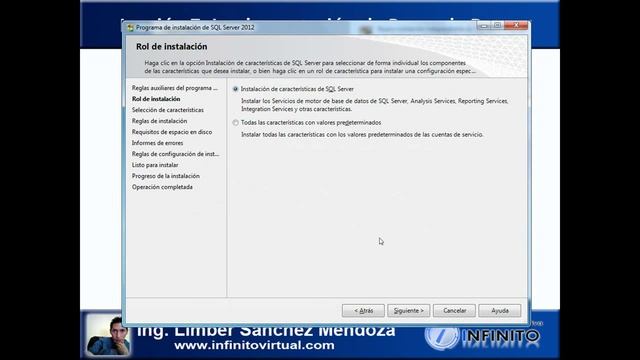This screenshot has height=360, width=640.
Task: Click the Infinito logo icon
Action: point(442,336)
